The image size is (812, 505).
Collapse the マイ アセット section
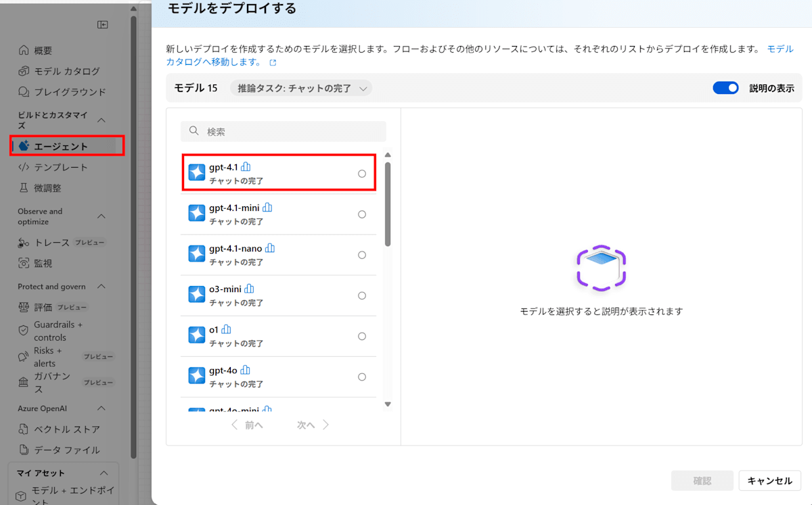[104, 473]
